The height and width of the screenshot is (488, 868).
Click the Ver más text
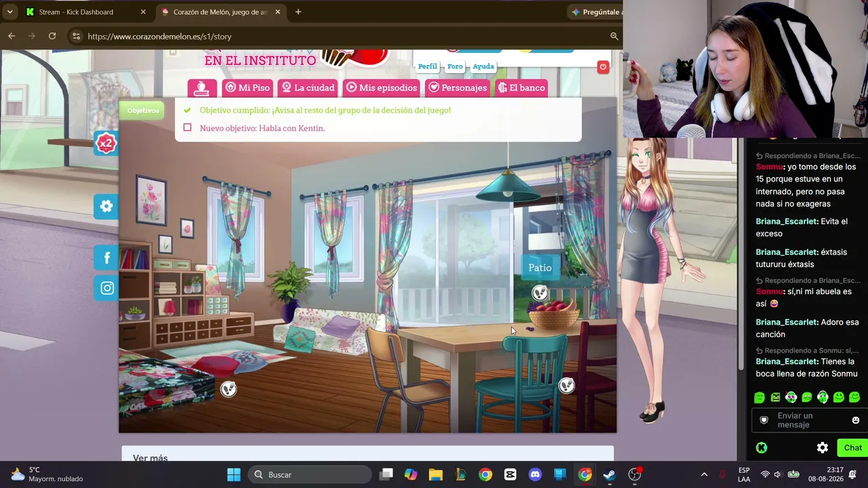(150, 458)
